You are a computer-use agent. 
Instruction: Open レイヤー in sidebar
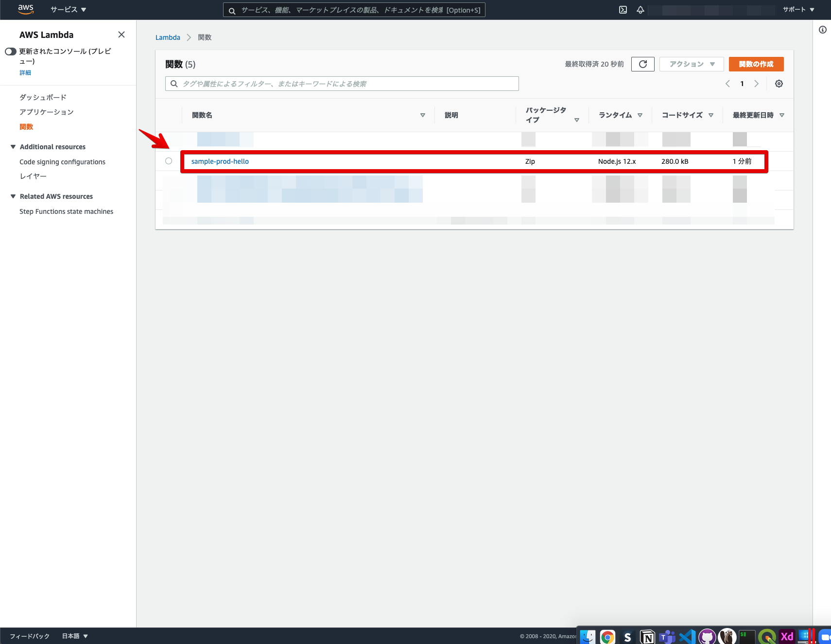click(x=33, y=176)
